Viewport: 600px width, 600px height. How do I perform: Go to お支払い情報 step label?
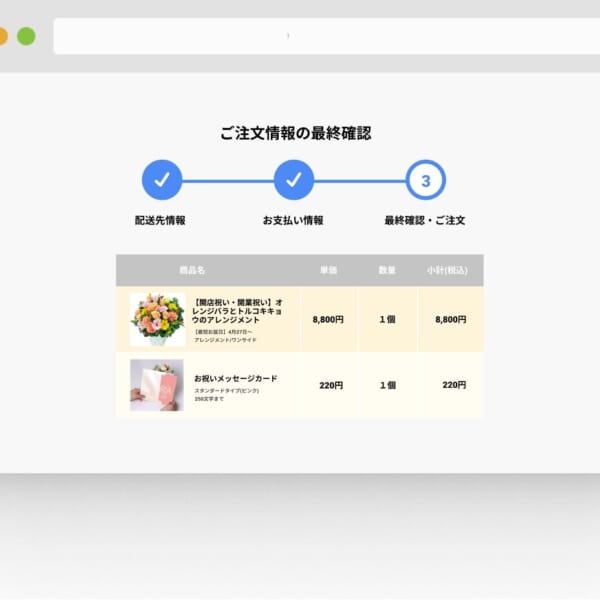point(293,220)
